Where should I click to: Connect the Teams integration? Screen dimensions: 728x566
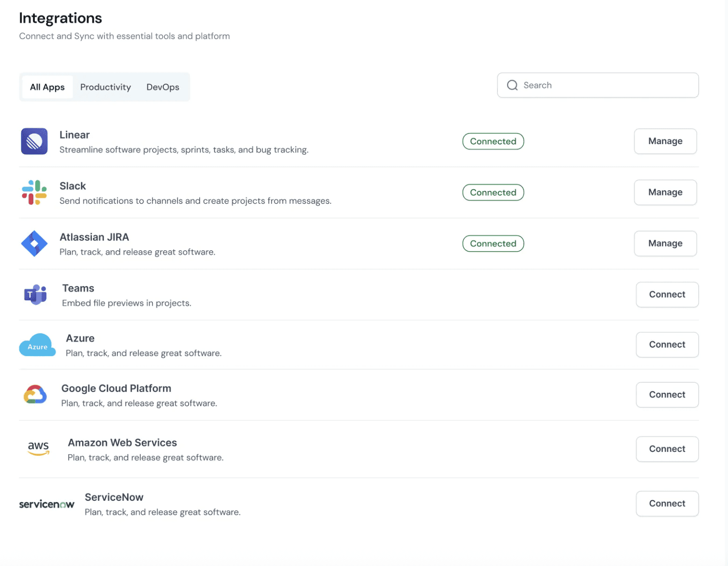[667, 295]
